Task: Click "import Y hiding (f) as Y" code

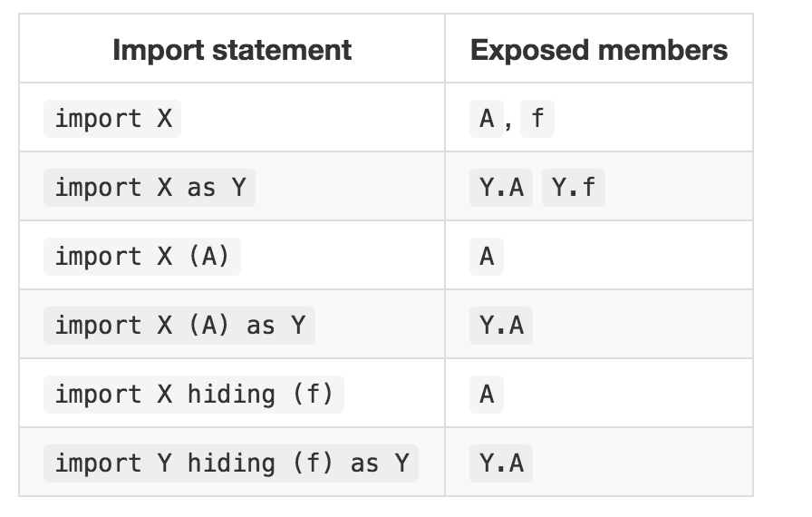Action: click(231, 463)
